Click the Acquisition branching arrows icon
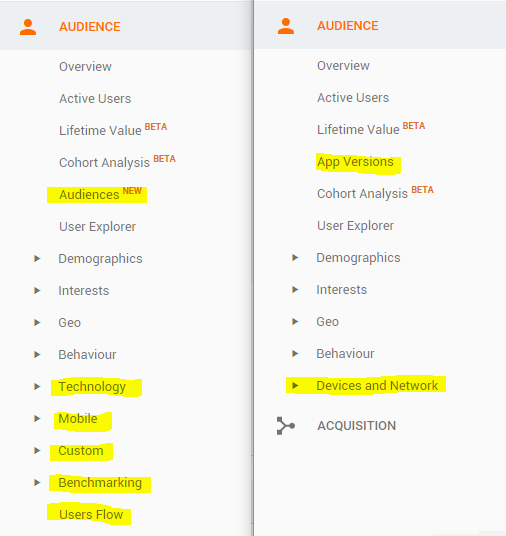The image size is (506, 536). pyautogui.click(x=285, y=426)
